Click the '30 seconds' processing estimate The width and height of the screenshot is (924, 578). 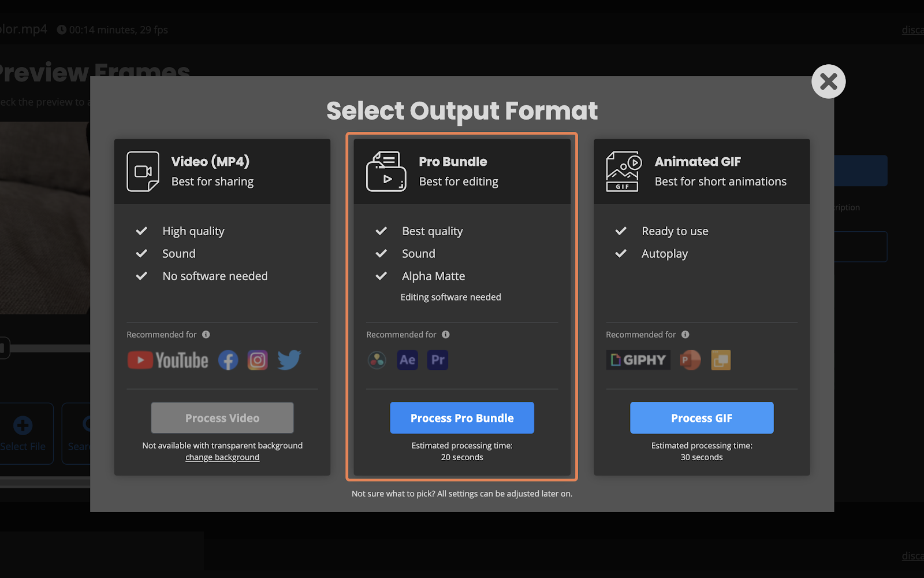coord(702,457)
